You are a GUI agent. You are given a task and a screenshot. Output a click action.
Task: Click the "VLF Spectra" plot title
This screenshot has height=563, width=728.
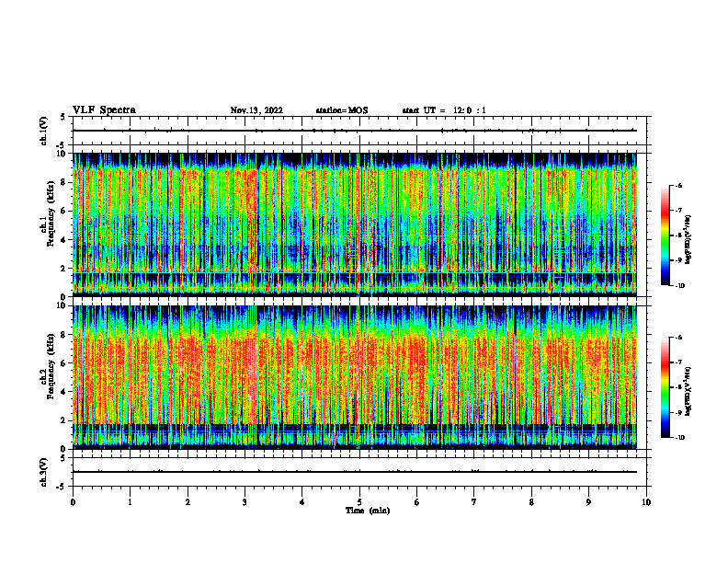coord(104,110)
